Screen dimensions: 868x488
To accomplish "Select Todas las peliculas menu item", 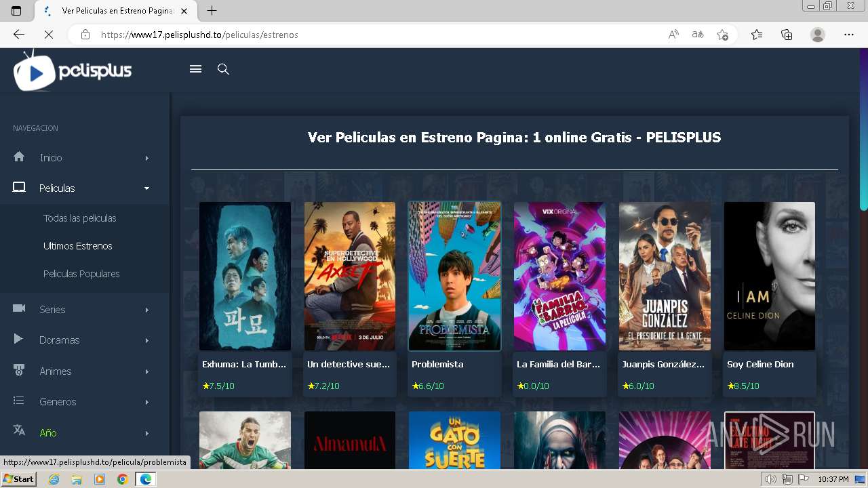I will [x=80, y=218].
